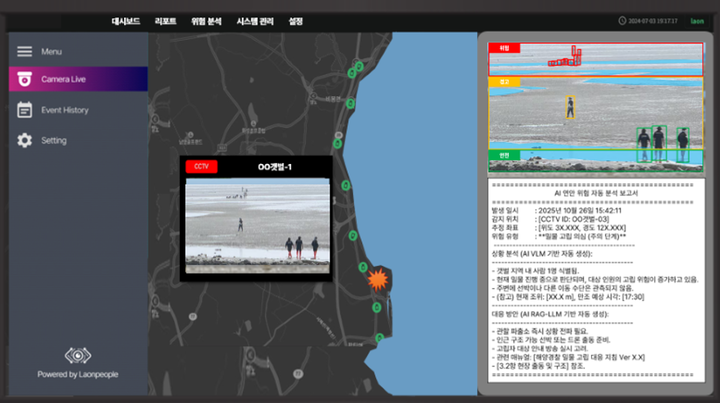This screenshot has width=720, height=403.
Task: Open Event History calendar icon
Action: point(24,110)
